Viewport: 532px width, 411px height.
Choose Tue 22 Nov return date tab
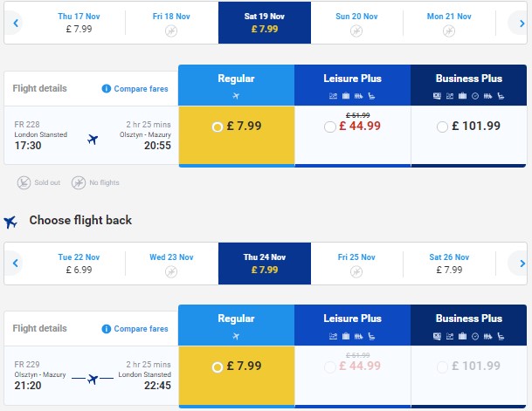point(79,264)
